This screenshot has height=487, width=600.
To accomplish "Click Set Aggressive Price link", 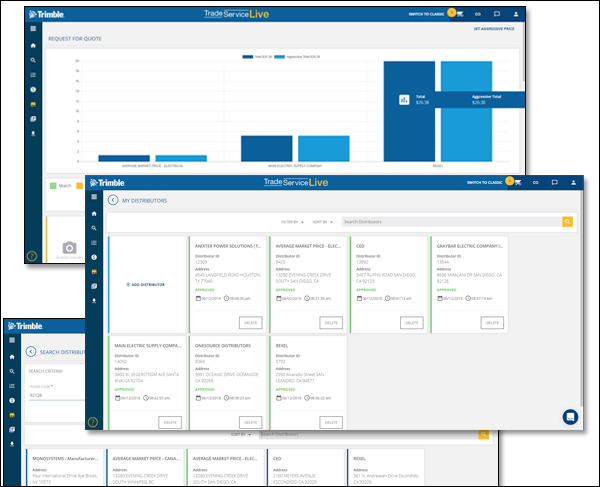I will [x=494, y=29].
